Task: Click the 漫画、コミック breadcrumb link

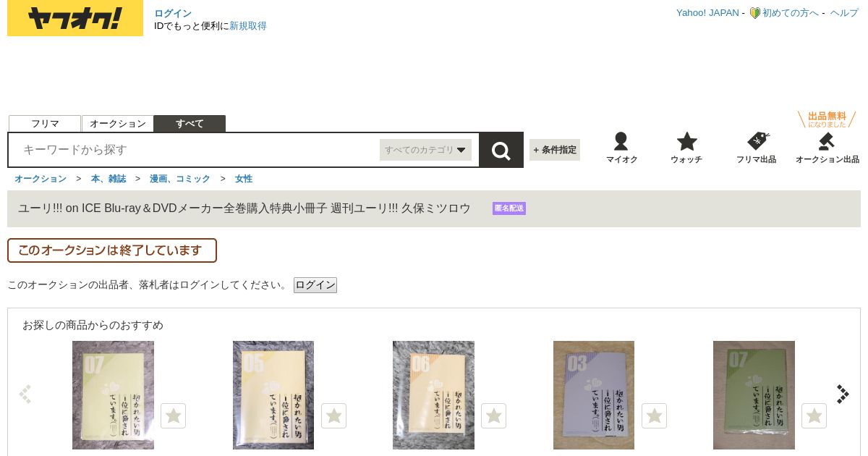Action: coord(180,179)
